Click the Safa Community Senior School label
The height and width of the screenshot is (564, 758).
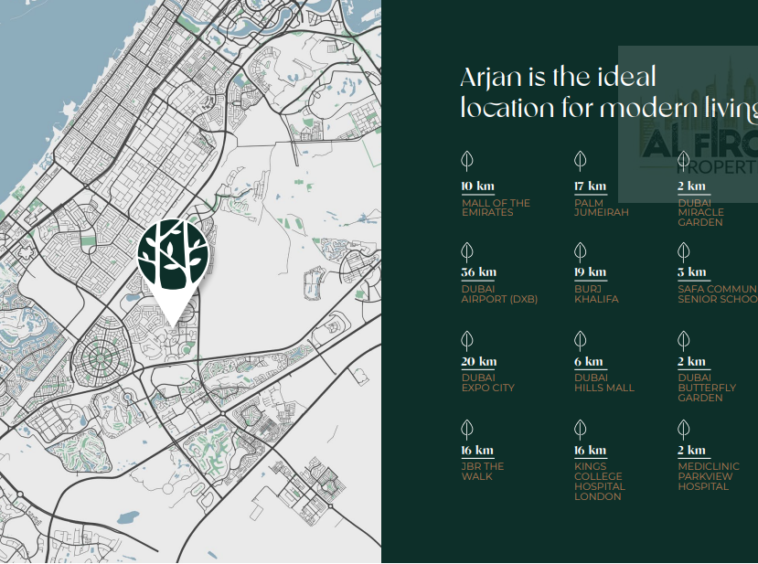pos(717,294)
